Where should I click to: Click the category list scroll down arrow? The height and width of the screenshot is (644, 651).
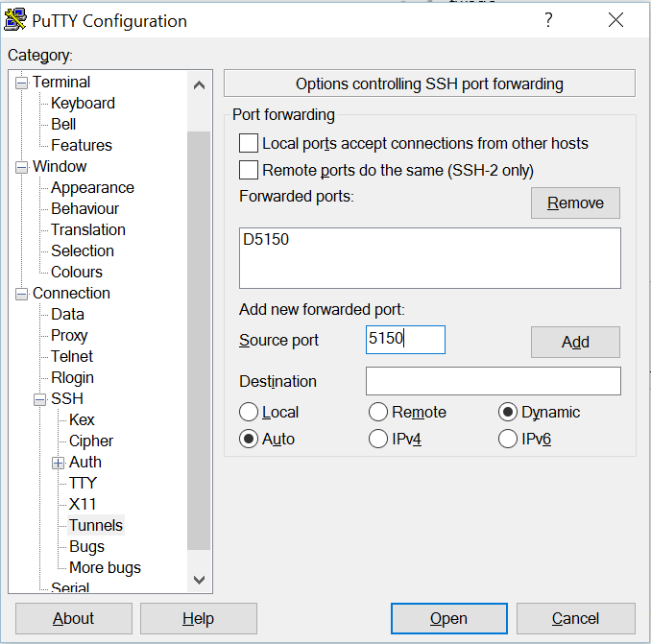coord(200,580)
